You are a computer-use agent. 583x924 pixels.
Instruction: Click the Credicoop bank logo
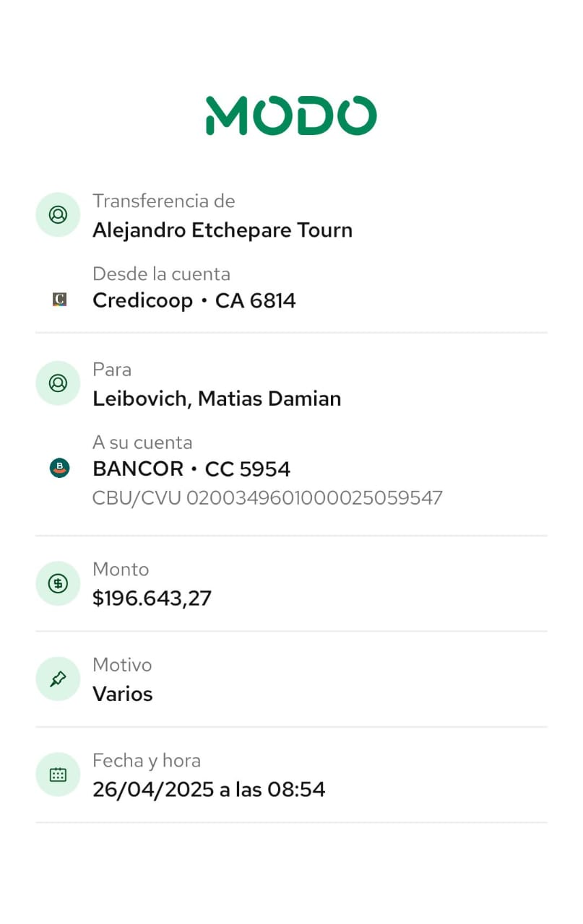59,300
